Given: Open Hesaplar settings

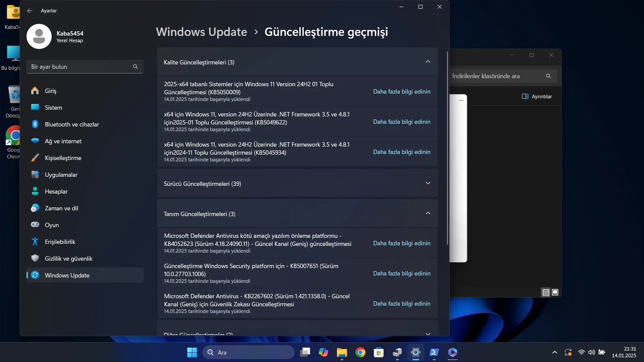Looking at the screenshot, I should point(85,192).
